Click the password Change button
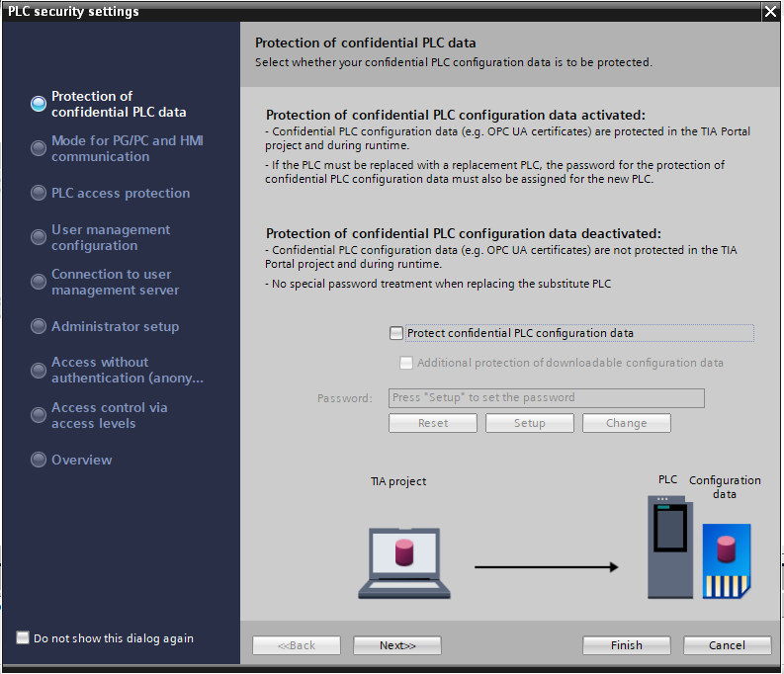 (x=627, y=423)
